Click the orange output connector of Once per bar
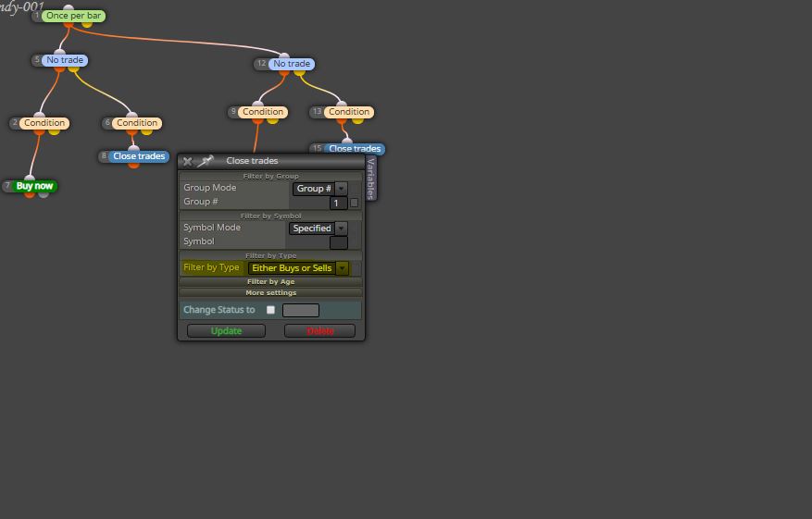Screen dimensions: 812x519 (x=69, y=24)
